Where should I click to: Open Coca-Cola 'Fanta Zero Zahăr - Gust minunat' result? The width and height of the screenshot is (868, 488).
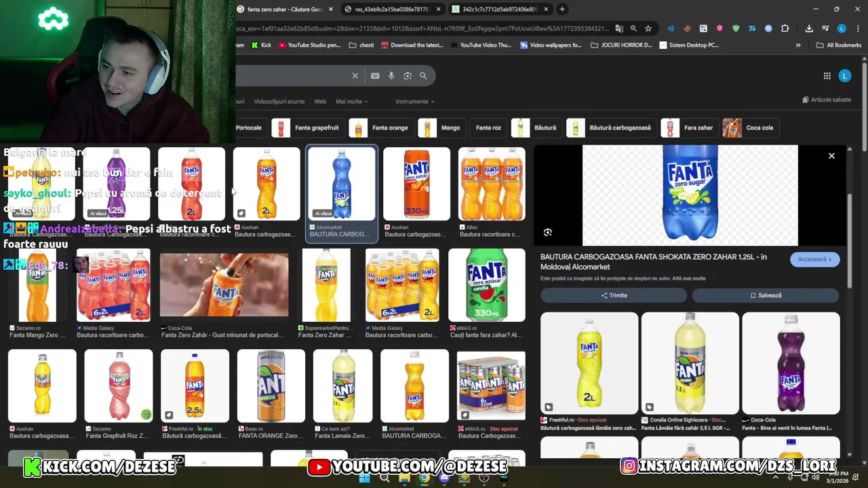pyautogui.click(x=224, y=285)
